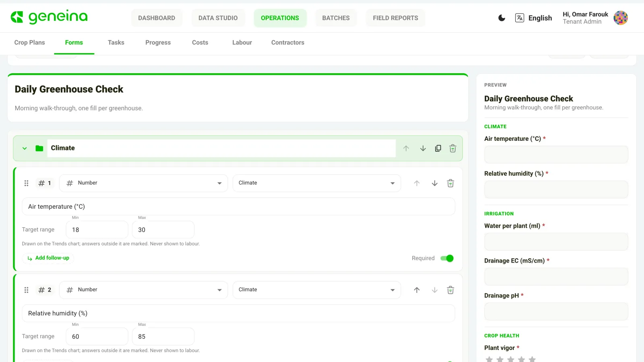Collapse the Climate section chevron
Viewport: 644px width, 362px height.
tap(25, 148)
